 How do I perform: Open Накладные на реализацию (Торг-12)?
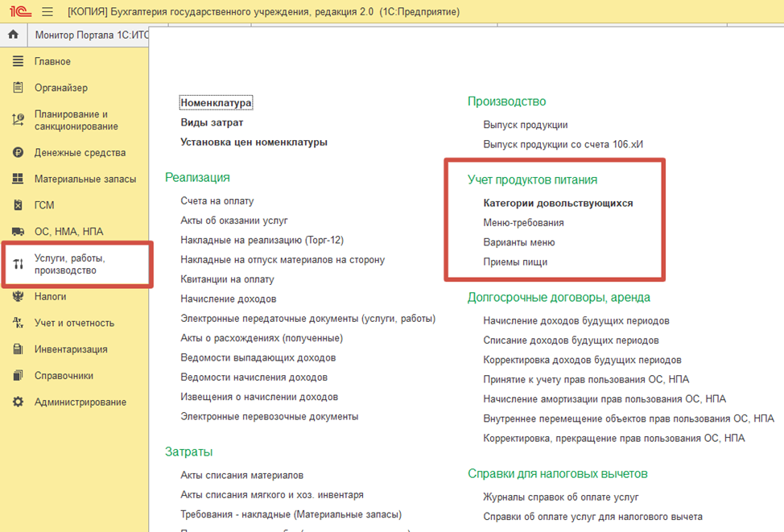pos(262,240)
